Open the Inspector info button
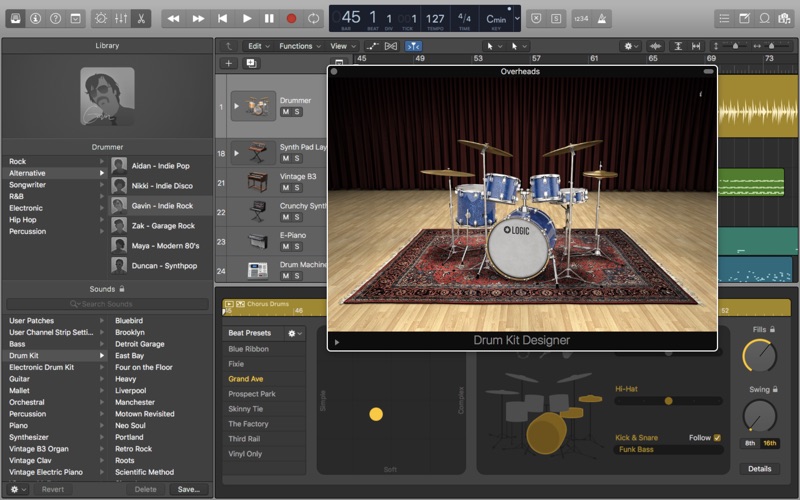 click(35, 19)
